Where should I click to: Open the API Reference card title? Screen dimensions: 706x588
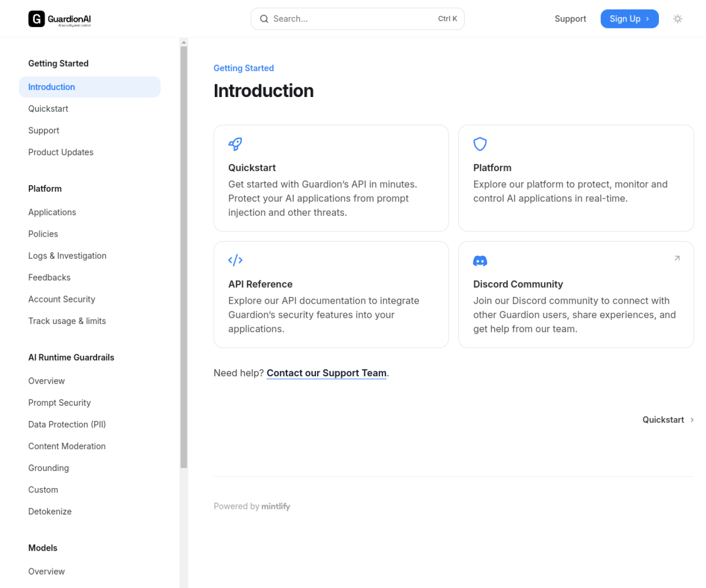click(x=260, y=284)
